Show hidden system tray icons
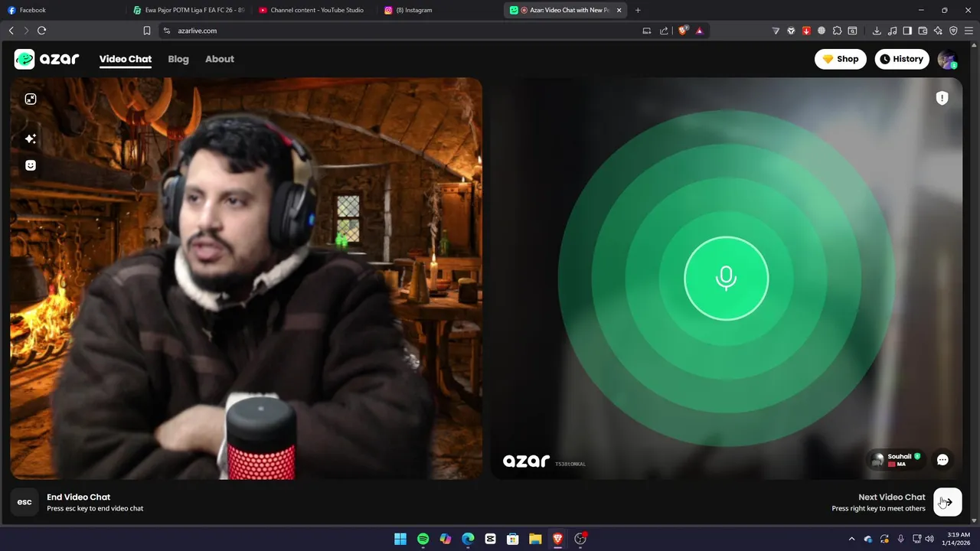This screenshot has width=980, height=551. tap(851, 539)
